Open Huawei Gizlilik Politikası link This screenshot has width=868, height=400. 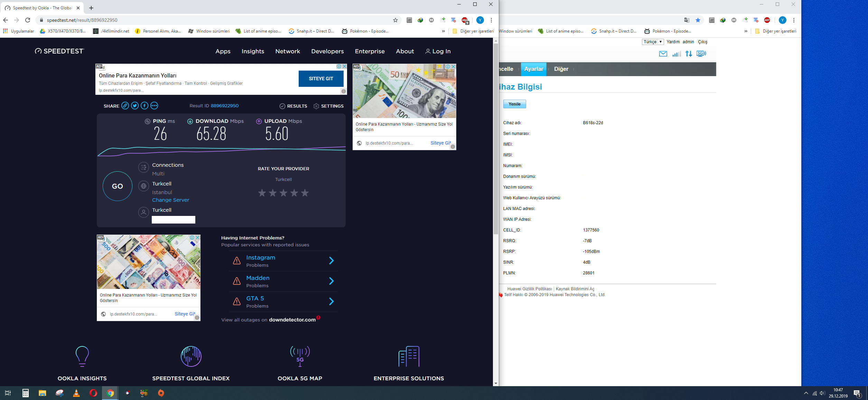click(x=530, y=289)
